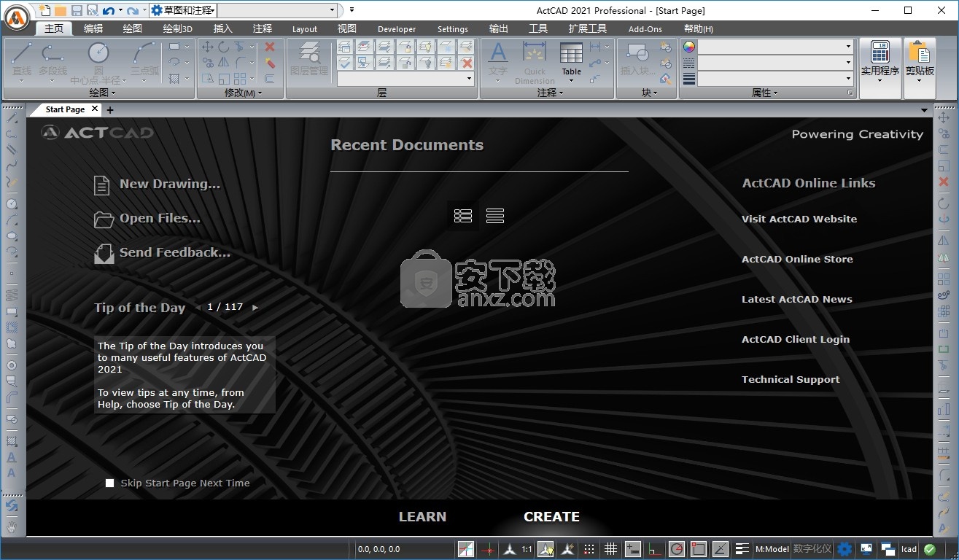Select the Start Page document tab

[65, 109]
